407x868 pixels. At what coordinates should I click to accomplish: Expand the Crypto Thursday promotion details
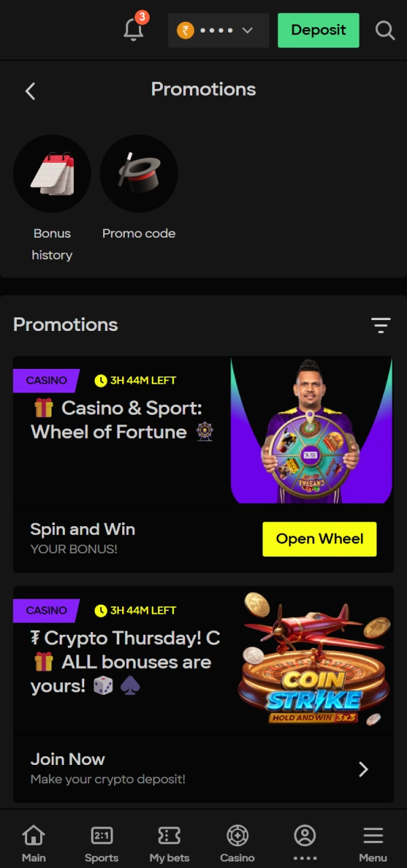point(364,769)
